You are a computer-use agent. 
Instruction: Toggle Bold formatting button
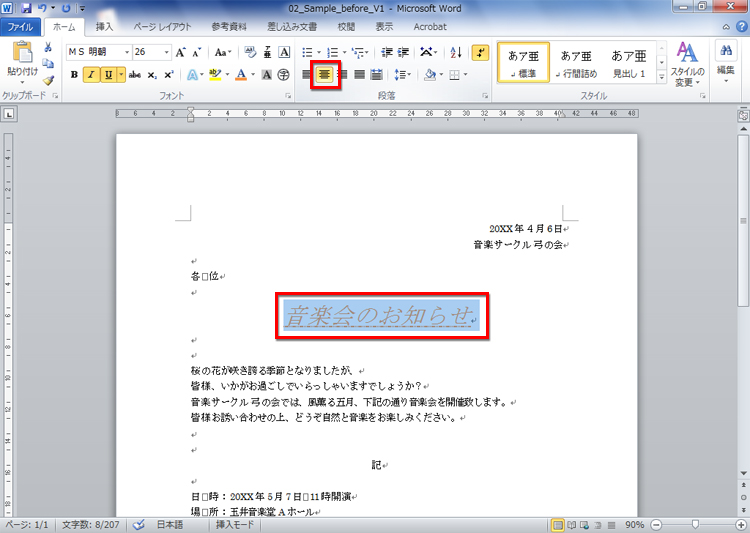[74, 75]
